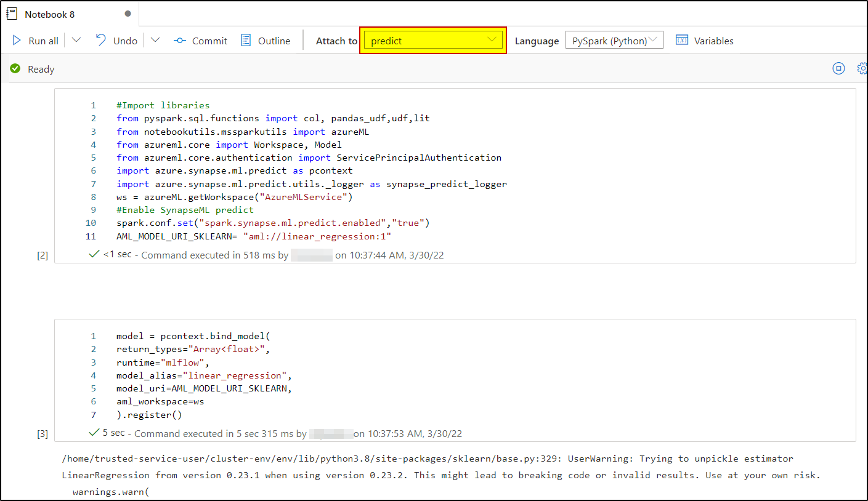This screenshot has width=868, height=501.
Task: Click the synapse_predict_logger import line
Action: (x=312, y=184)
